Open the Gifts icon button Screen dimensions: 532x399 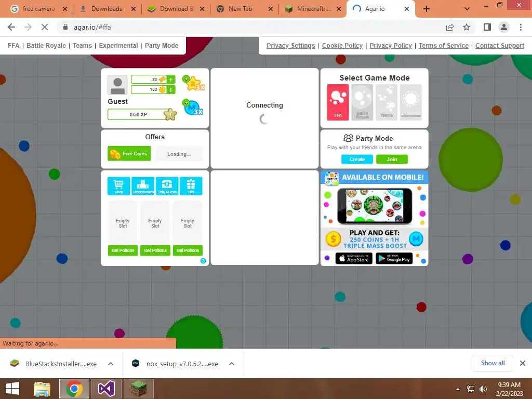191,186
